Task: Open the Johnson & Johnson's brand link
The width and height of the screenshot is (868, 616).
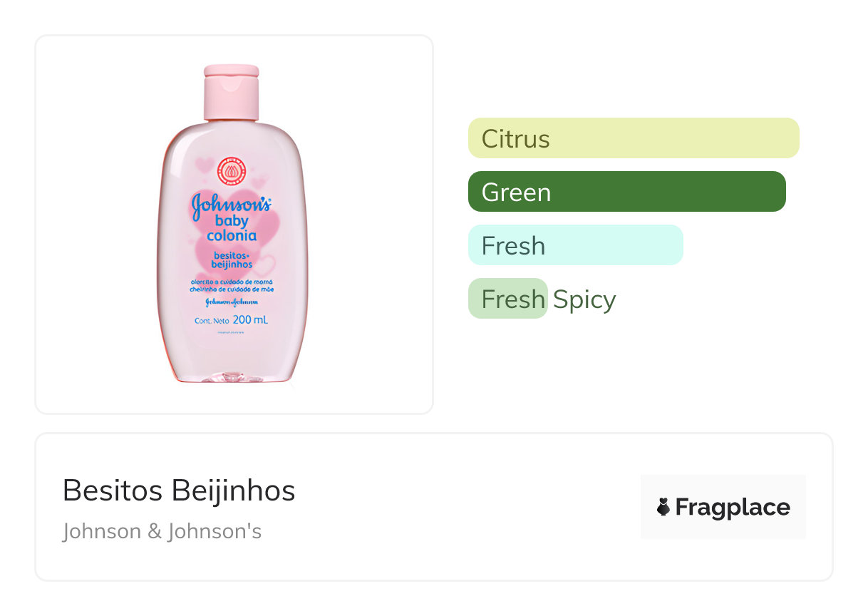Action: click(162, 531)
